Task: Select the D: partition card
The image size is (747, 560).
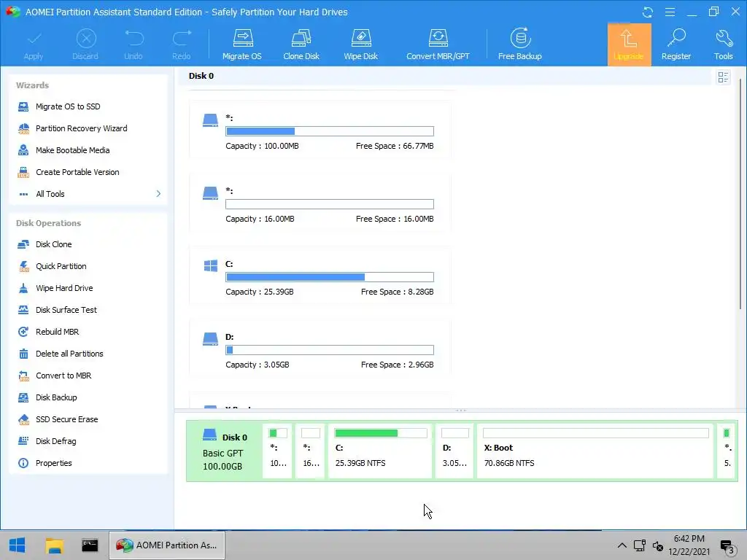Action: click(320, 349)
